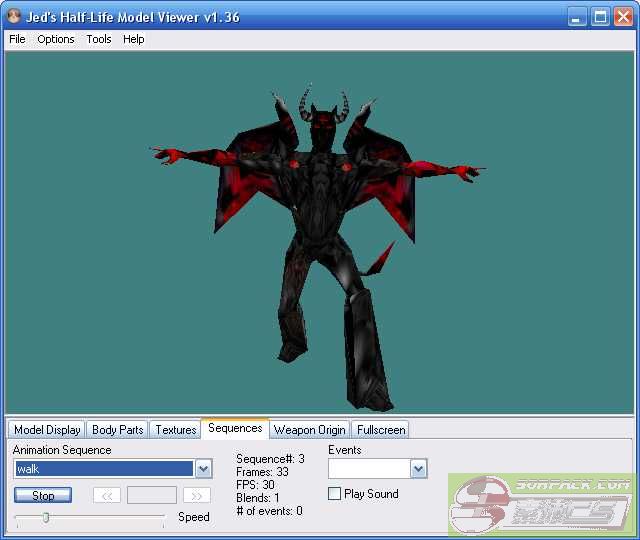Select the Weapon Origin tab
The width and height of the screenshot is (640, 540).
[x=310, y=430]
